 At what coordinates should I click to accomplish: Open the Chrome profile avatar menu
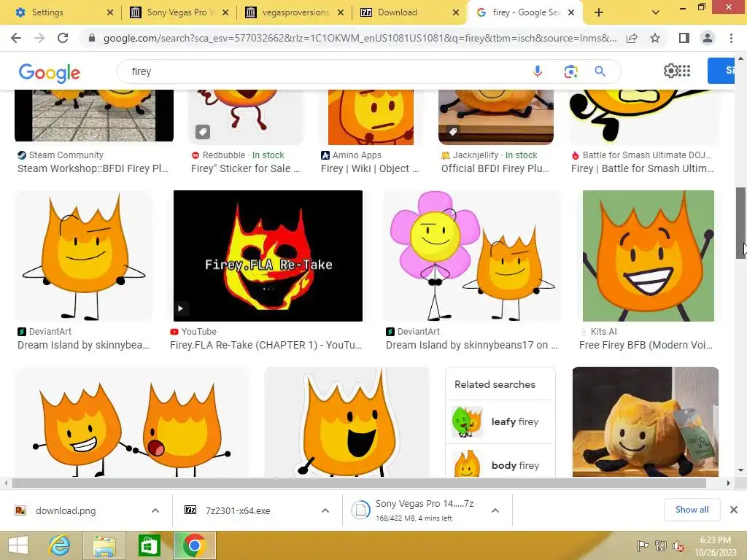tap(708, 38)
